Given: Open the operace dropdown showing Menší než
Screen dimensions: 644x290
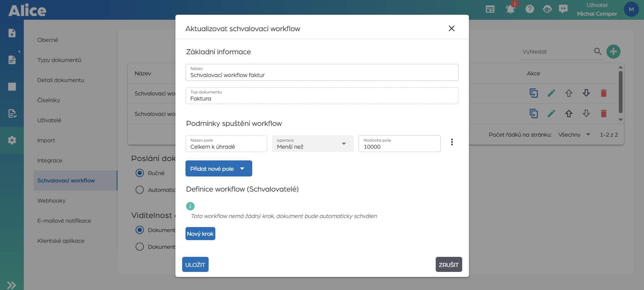Looking at the screenshot, I should coord(313,144).
